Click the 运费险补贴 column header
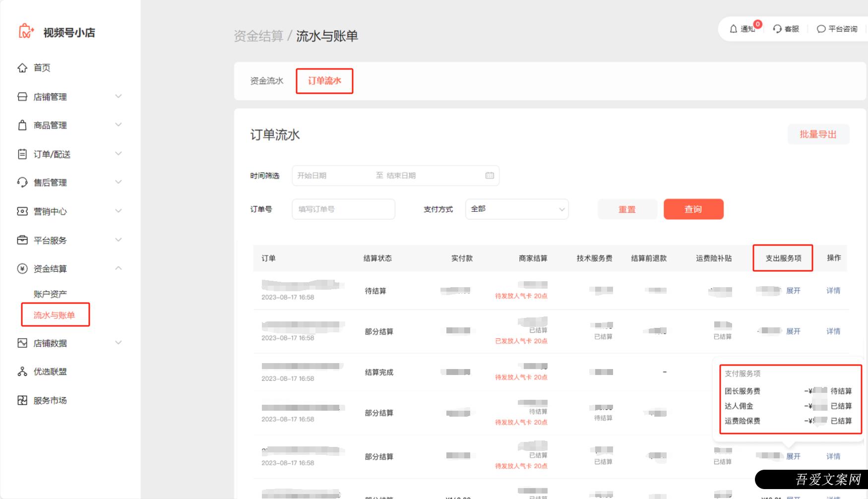The image size is (868, 499). coord(714,258)
